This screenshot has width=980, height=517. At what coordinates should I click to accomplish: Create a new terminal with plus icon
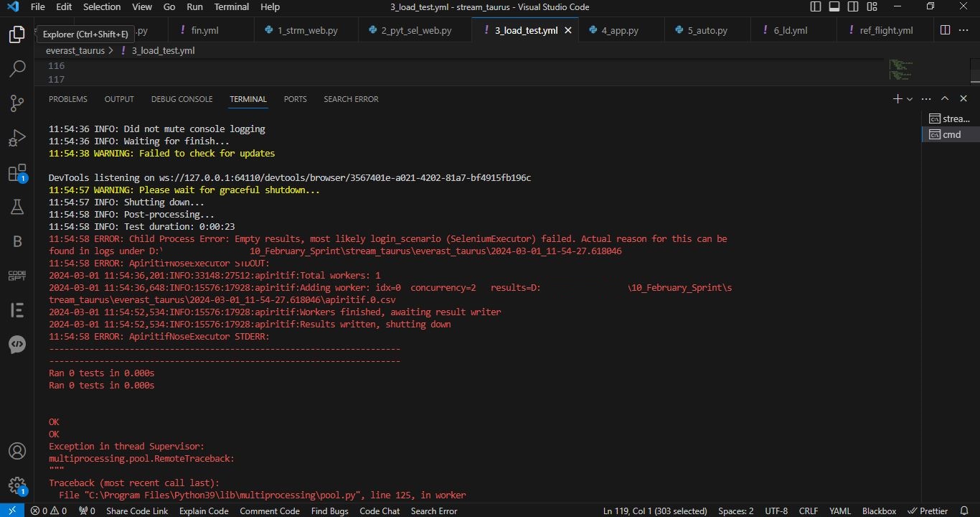(897, 99)
